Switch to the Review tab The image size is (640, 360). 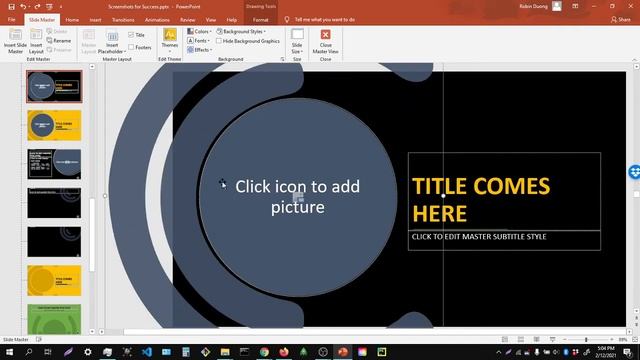[187, 20]
